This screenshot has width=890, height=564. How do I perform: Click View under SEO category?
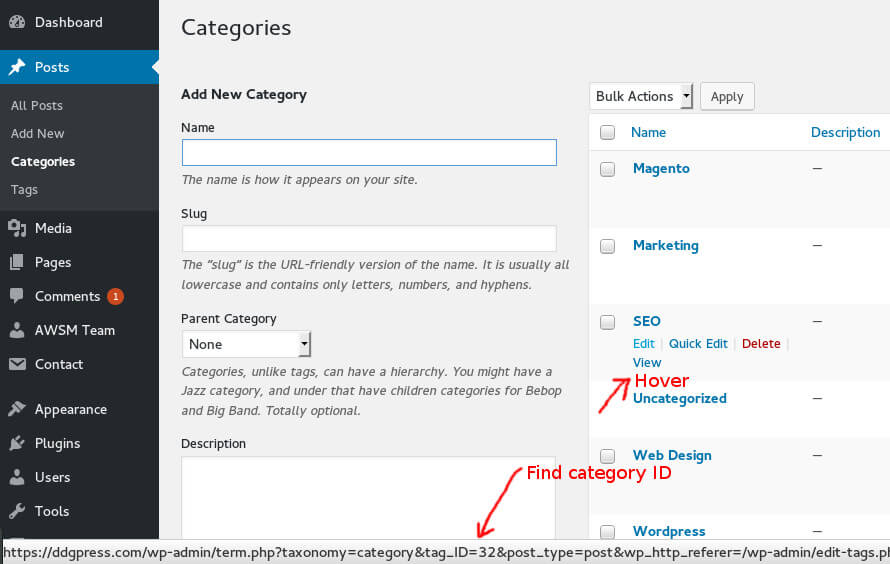coord(647,363)
